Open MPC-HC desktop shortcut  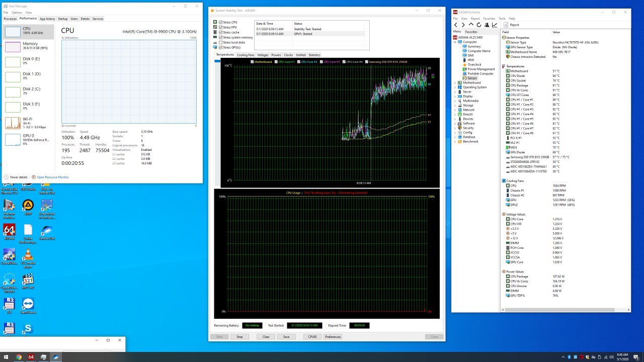tap(28, 282)
